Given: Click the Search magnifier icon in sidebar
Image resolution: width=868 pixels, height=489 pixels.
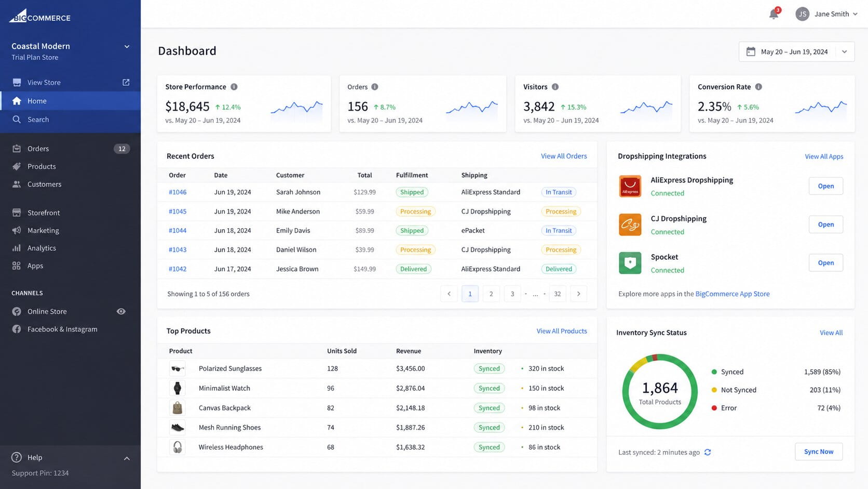Looking at the screenshot, I should pyautogui.click(x=17, y=119).
